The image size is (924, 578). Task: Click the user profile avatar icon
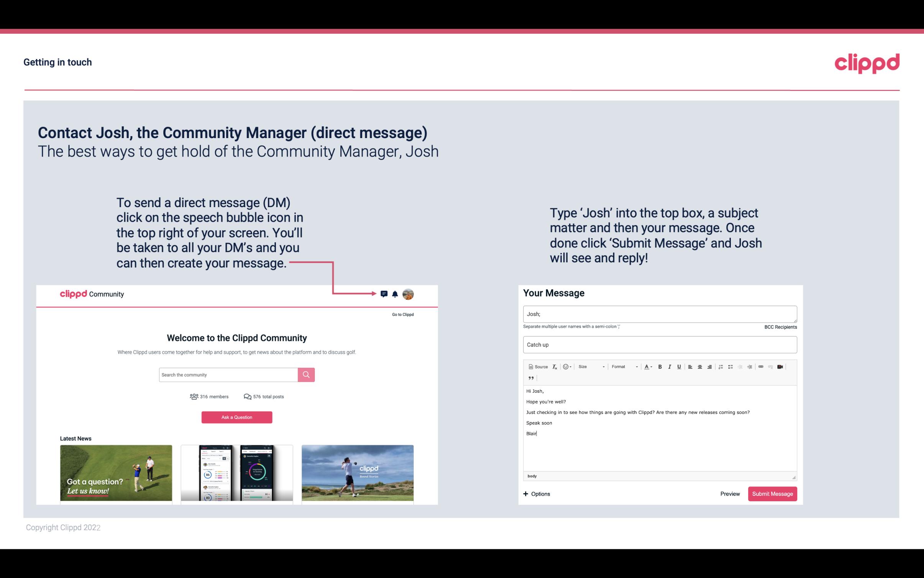tap(409, 294)
